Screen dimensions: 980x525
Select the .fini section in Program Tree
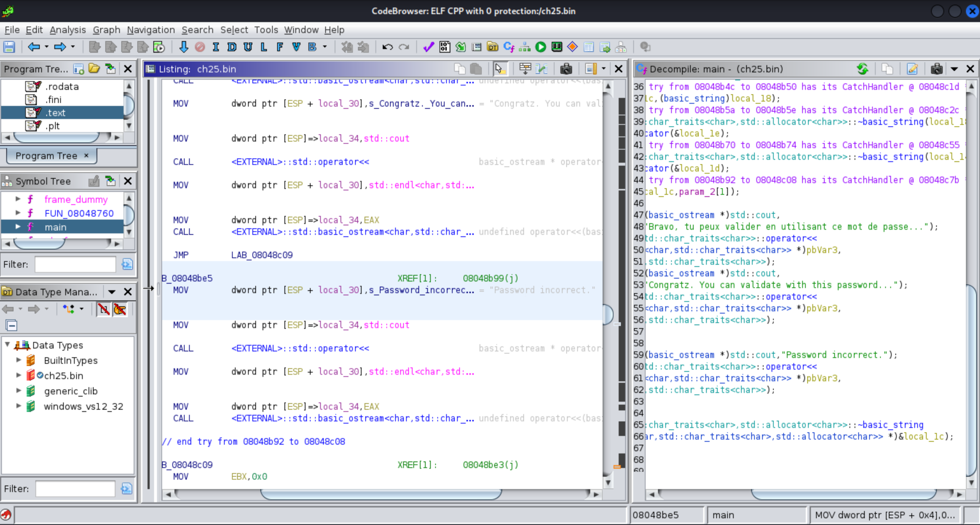coord(54,99)
